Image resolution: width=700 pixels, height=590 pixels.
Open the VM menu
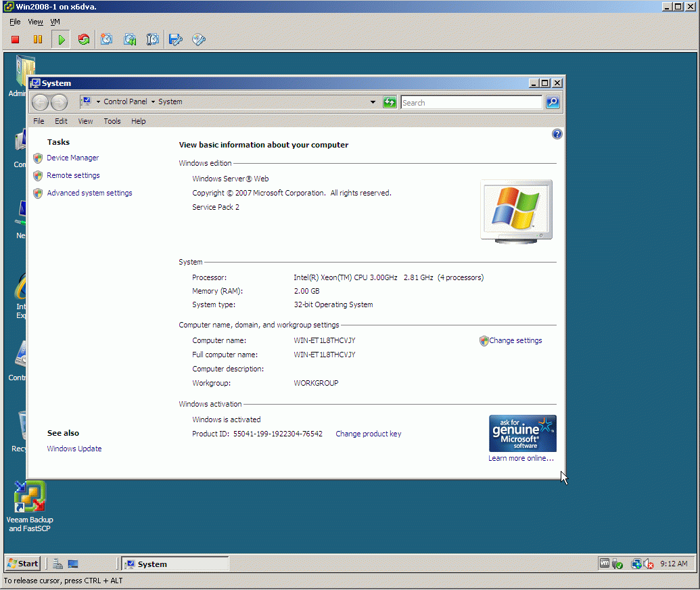pos(55,22)
